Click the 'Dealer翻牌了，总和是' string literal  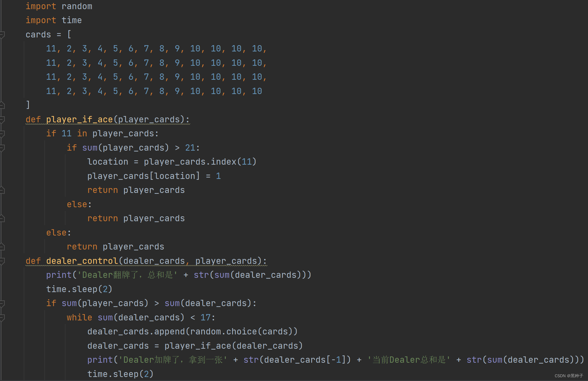[x=127, y=275]
